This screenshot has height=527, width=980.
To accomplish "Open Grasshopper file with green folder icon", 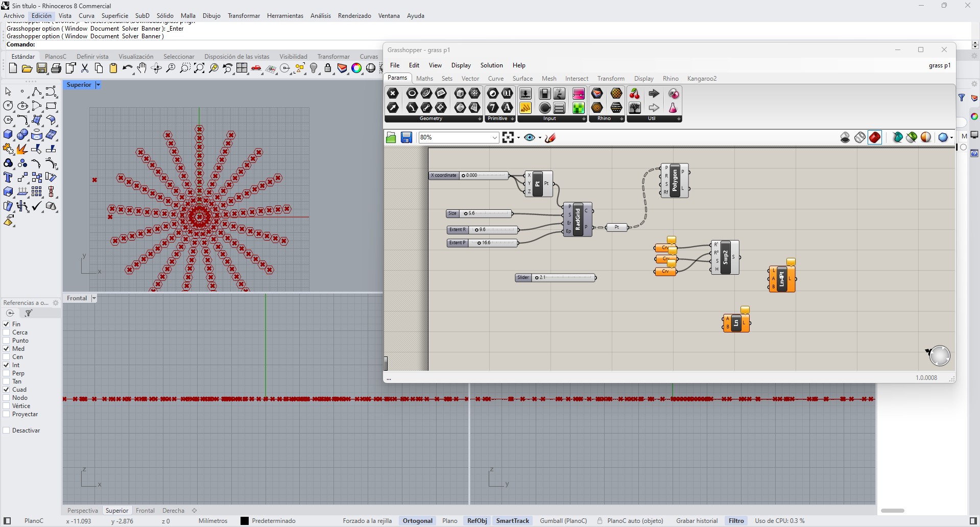I will tap(391, 137).
